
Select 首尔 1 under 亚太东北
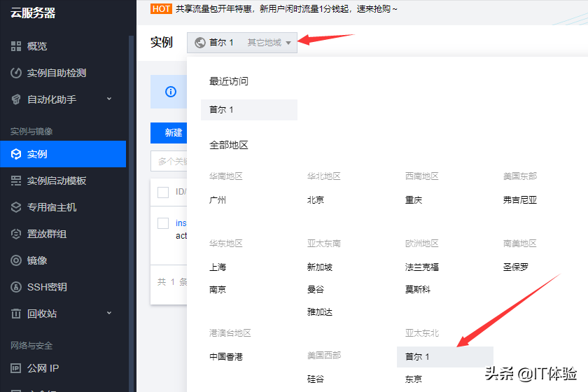click(x=445, y=357)
